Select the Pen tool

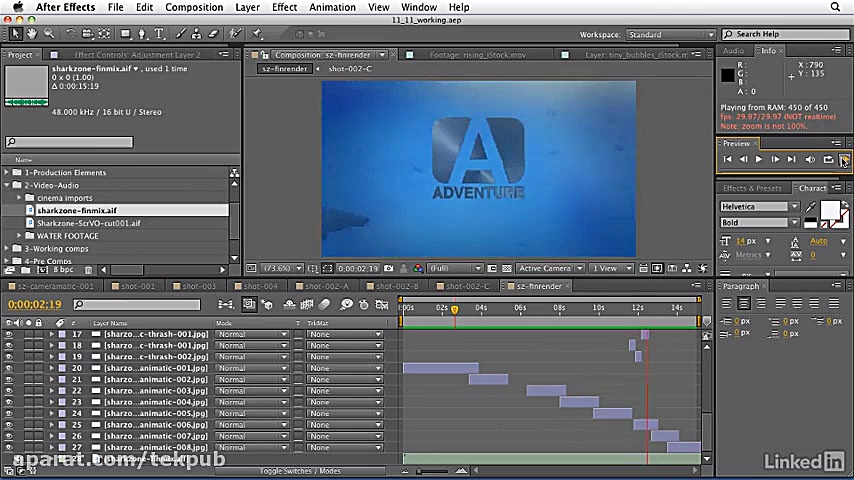tap(142, 34)
